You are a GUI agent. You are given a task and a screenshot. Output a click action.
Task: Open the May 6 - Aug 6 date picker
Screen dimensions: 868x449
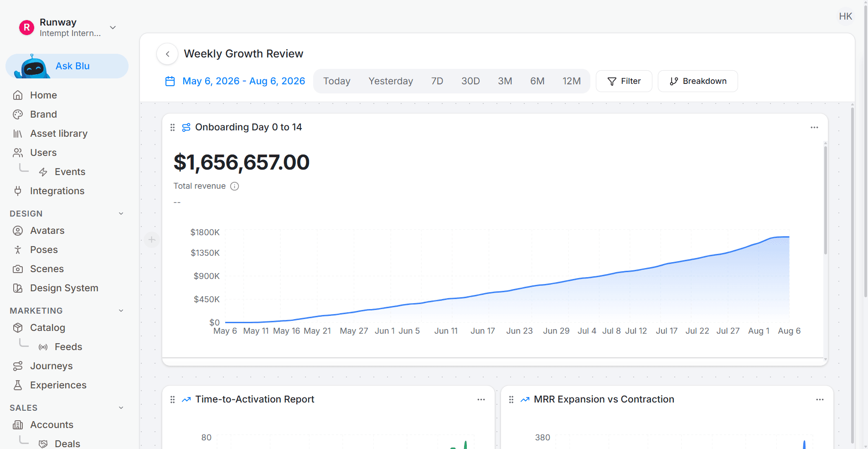click(243, 81)
